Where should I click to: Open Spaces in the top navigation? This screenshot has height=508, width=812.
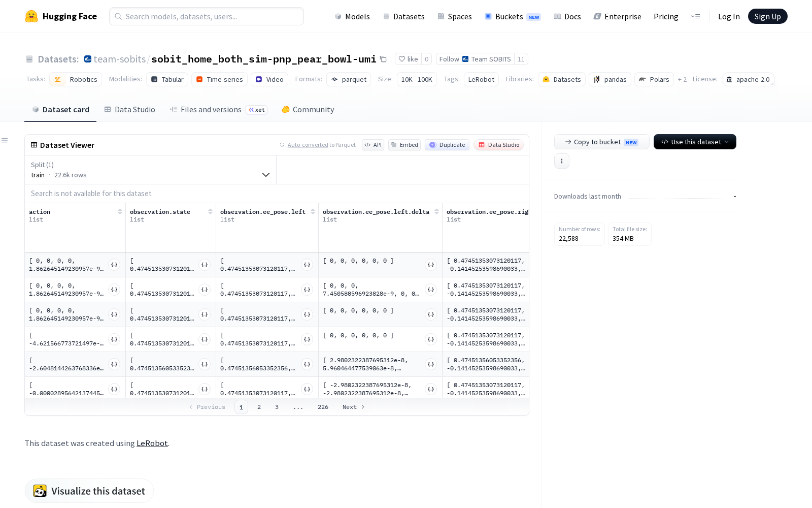[455, 16]
